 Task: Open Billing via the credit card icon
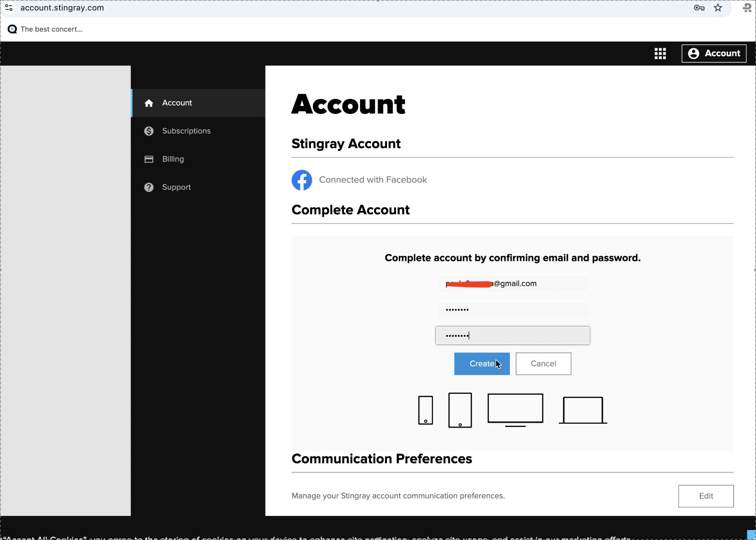click(149, 159)
